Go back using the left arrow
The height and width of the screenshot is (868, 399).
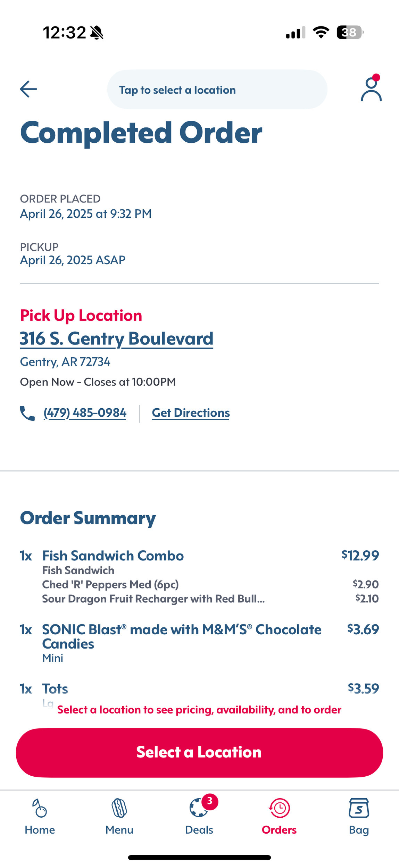pyautogui.click(x=28, y=89)
